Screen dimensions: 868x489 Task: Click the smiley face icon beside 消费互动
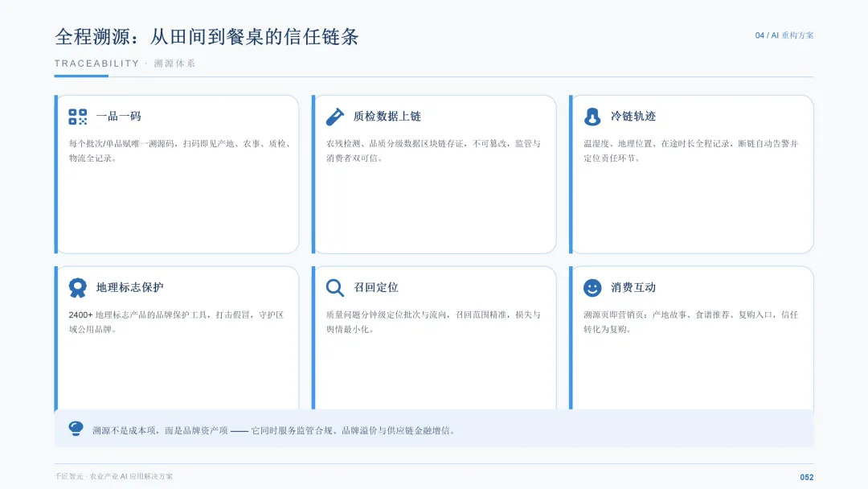tap(592, 287)
